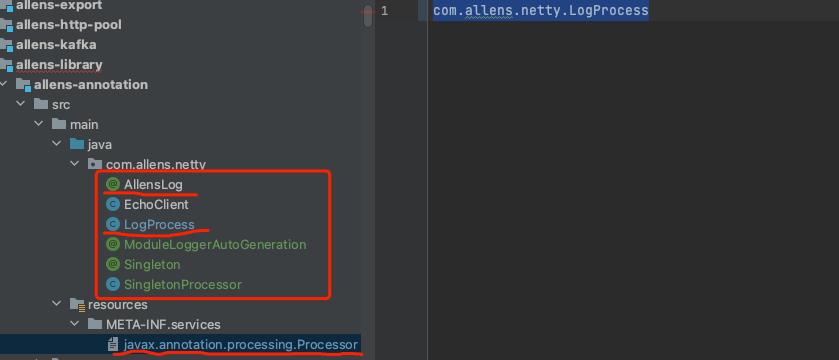Open the ModuleLoggerAutoGeneration file
The image size is (839, 360).
coord(215,244)
